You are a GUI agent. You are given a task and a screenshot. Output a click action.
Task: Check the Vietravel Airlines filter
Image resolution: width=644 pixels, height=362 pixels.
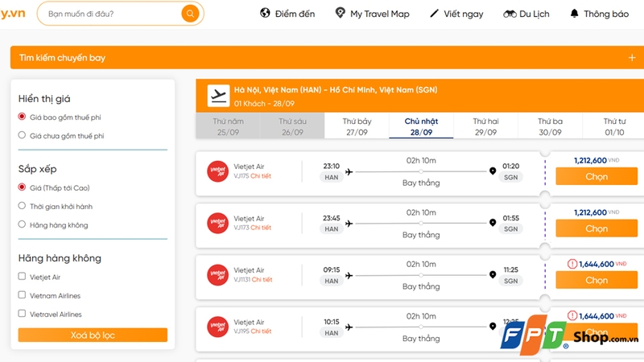click(23, 315)
